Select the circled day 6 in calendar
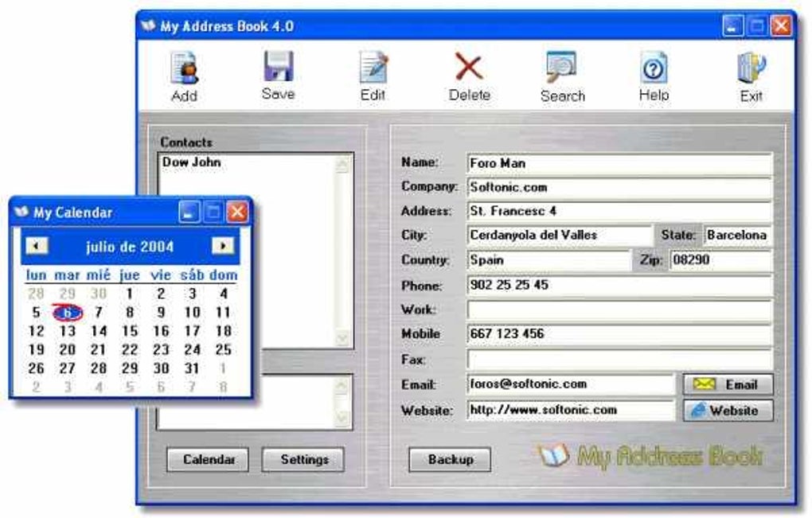 [68, 312]
